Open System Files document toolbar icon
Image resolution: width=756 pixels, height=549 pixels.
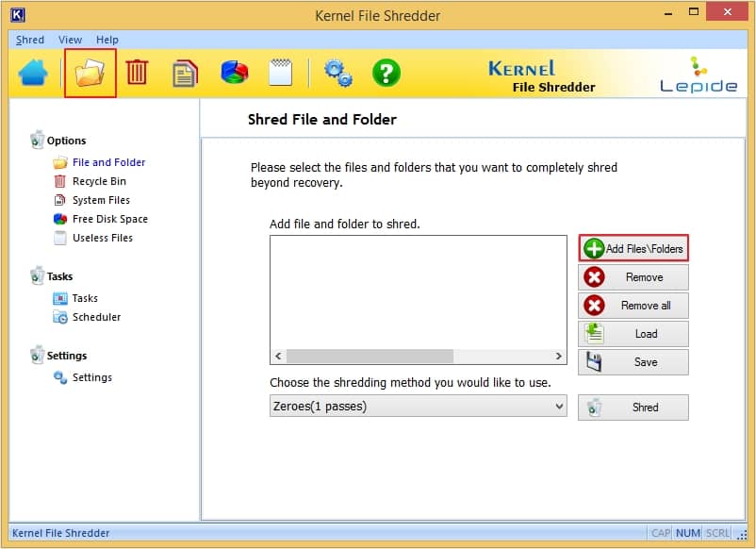pos(186,74)
